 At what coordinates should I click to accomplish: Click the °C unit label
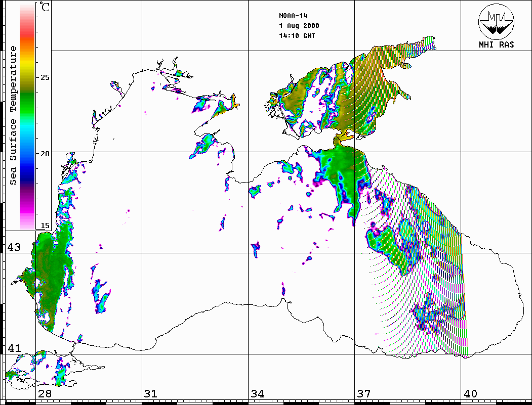45,7
